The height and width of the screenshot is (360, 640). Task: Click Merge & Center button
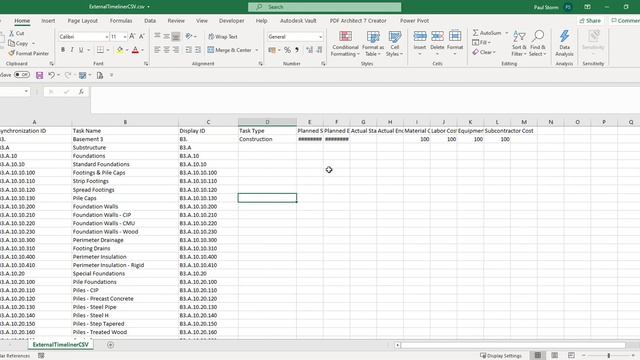(x=229, y=50)
